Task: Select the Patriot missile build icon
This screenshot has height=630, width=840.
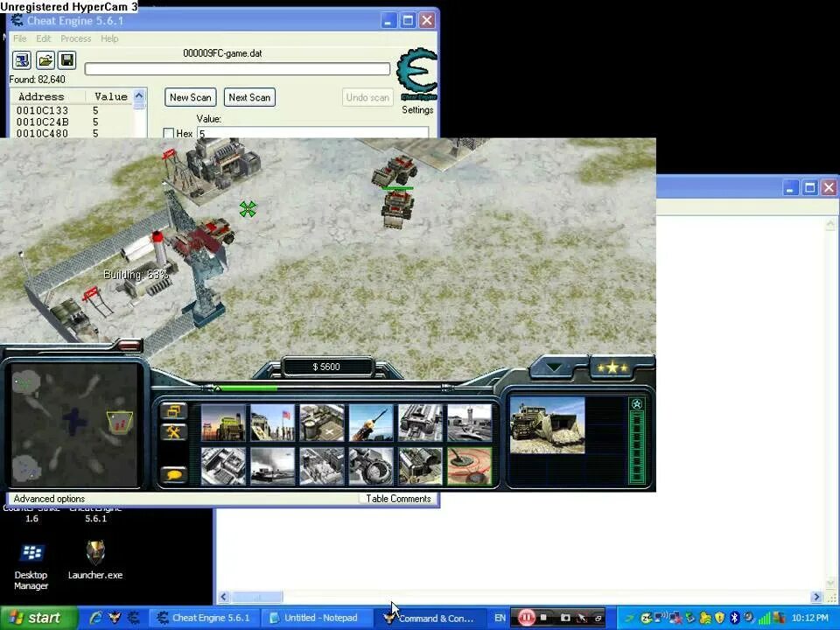Action: coord(371,423)
